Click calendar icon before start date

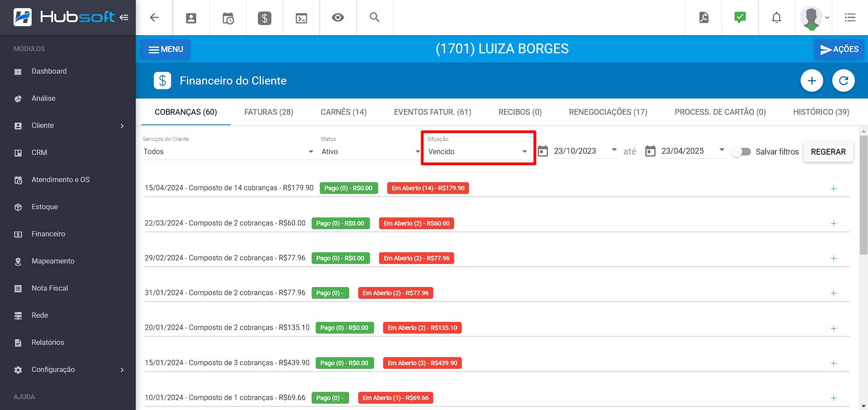[543, 151]
